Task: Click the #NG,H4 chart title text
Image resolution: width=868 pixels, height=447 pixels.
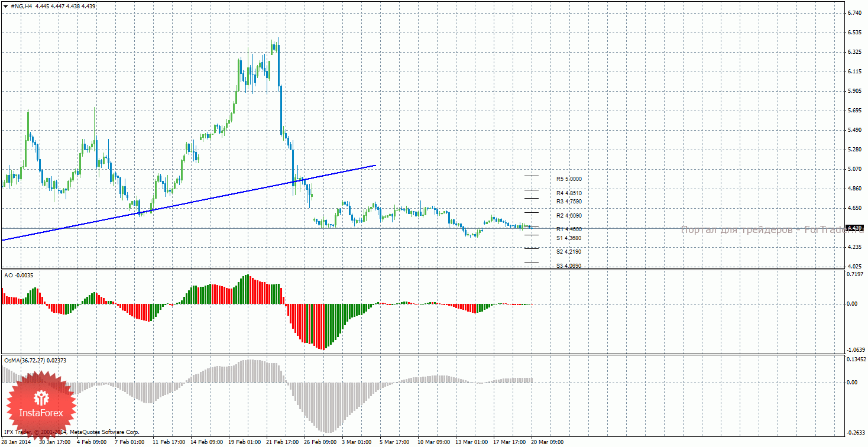Action: (x=21, y=6)
